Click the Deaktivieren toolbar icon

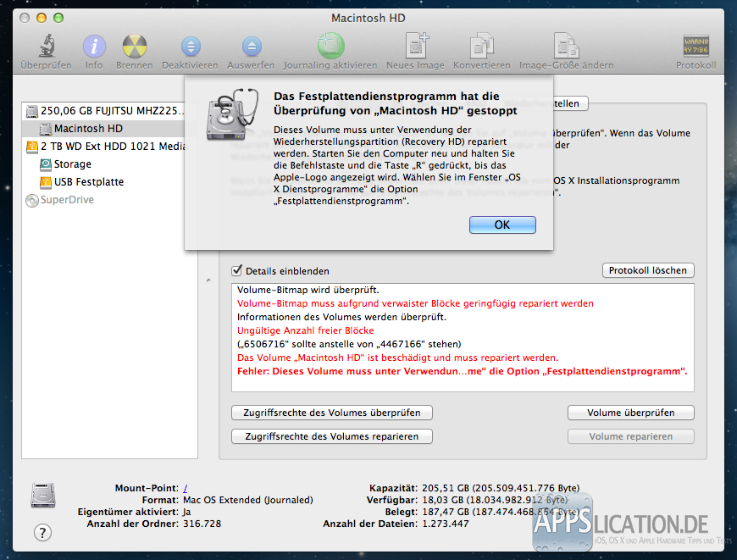(190, 47)
